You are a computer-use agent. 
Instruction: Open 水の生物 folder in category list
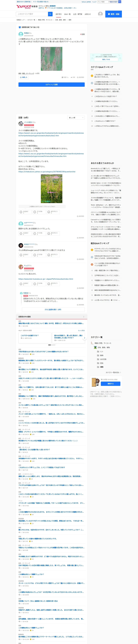(x=101, y=359)
